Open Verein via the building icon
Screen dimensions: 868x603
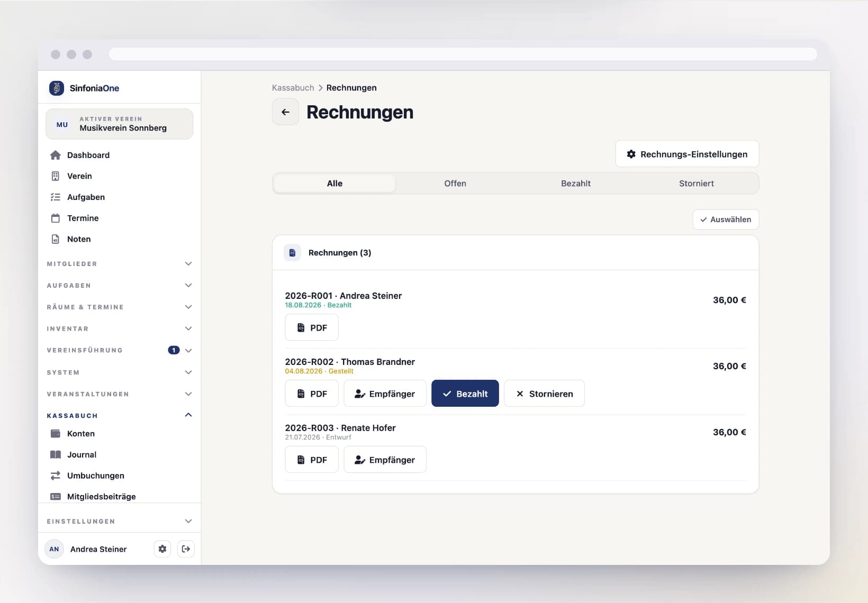point(56,176)
